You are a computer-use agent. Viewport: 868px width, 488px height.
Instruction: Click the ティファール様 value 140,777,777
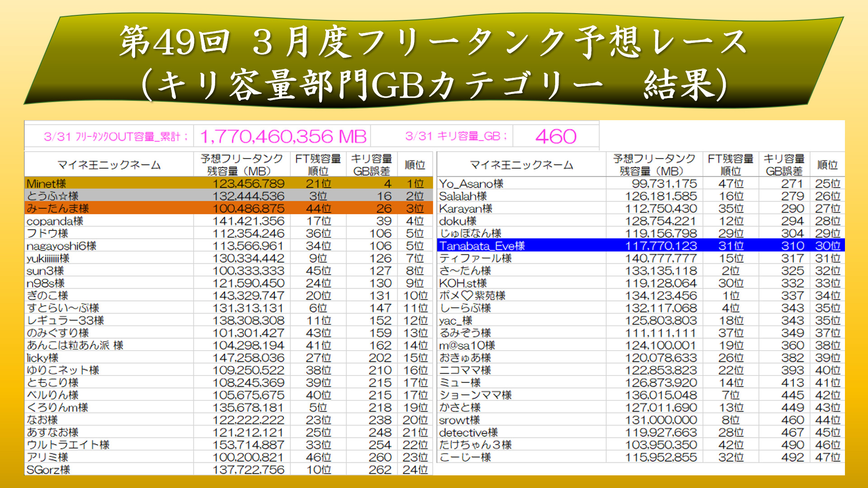click(x=660, y=258)
